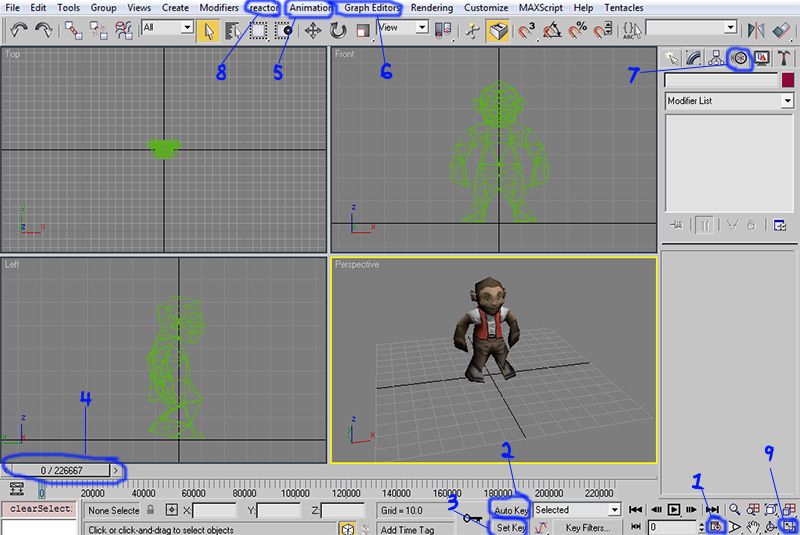Open the Selected key mode dropdown
The image size is (800, 535).
tap(577, 509)
